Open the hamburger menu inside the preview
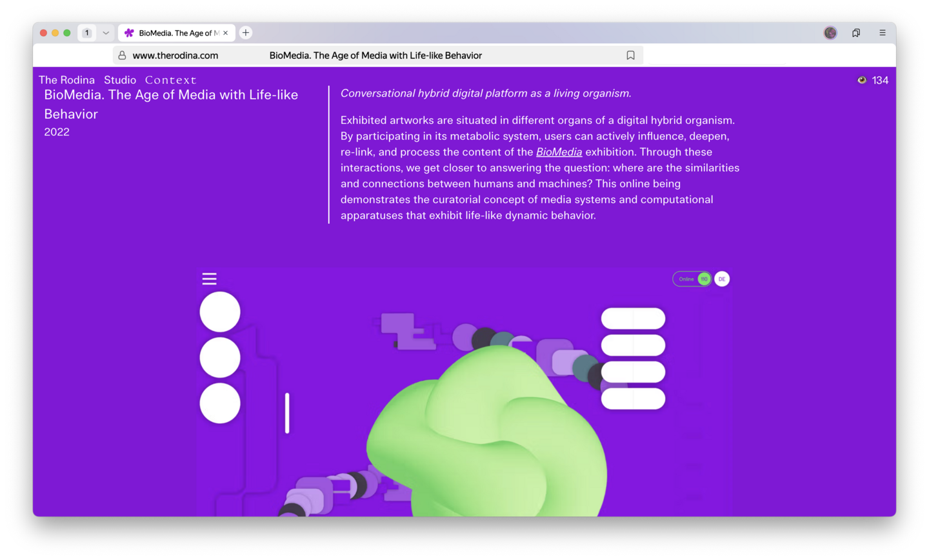The width and height of the screenshot is (929, 560). (209, 279)
